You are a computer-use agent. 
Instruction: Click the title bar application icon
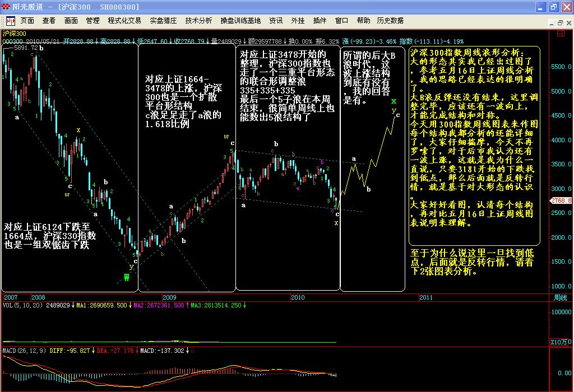pos(6,7)
